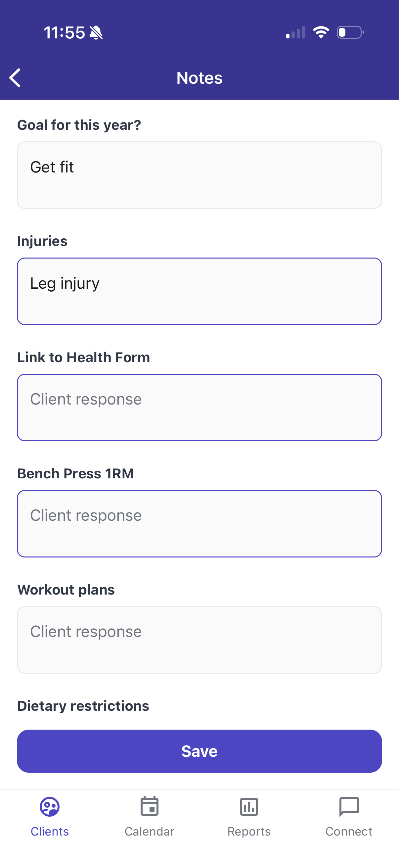Save the notes
399x868 pixels.
(x=199, y=751)
